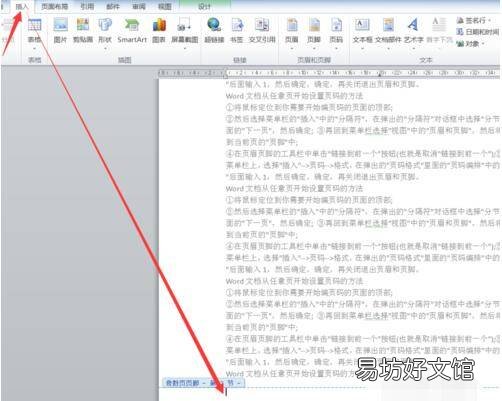
Task: Open the 形状 (Shapes) gallery
Action: pos(105,33)
